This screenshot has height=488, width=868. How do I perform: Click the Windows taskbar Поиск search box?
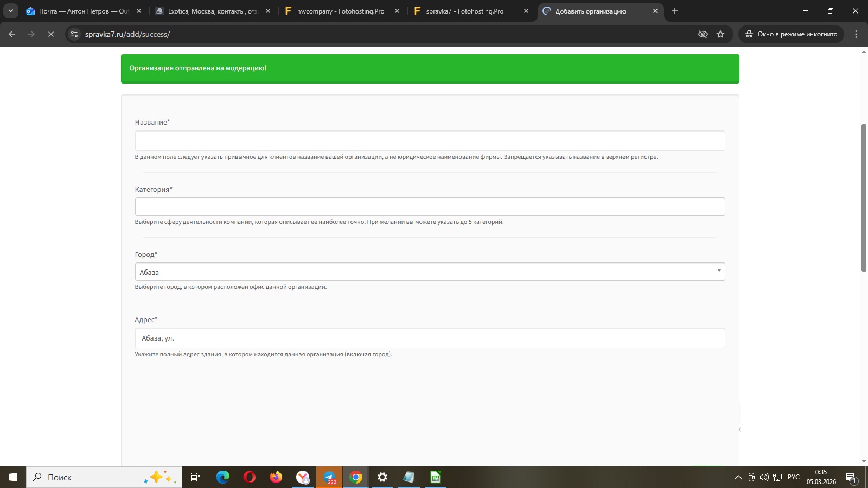[x=104, y=477]
